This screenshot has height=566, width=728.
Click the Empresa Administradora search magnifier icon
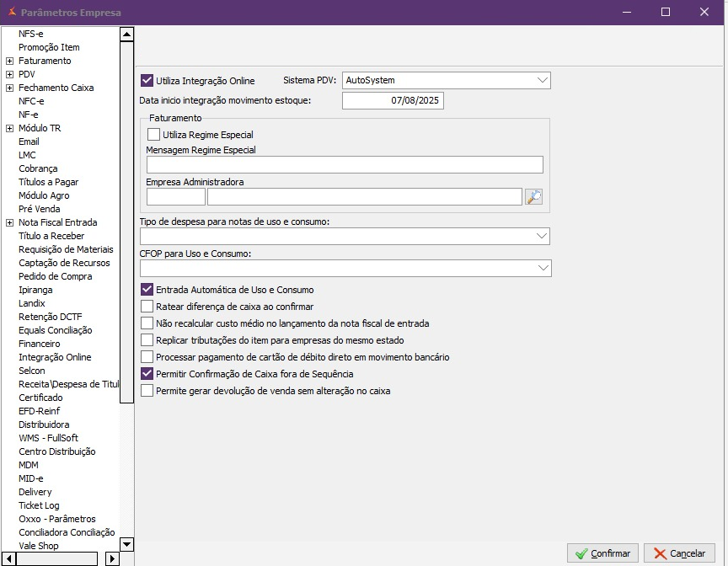point(534,197)
